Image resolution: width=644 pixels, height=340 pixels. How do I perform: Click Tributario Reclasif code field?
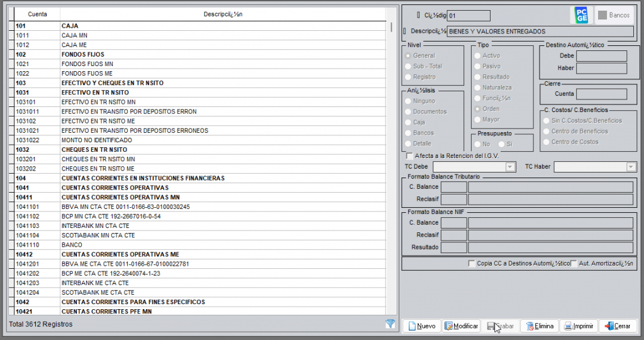click(454, 200)
